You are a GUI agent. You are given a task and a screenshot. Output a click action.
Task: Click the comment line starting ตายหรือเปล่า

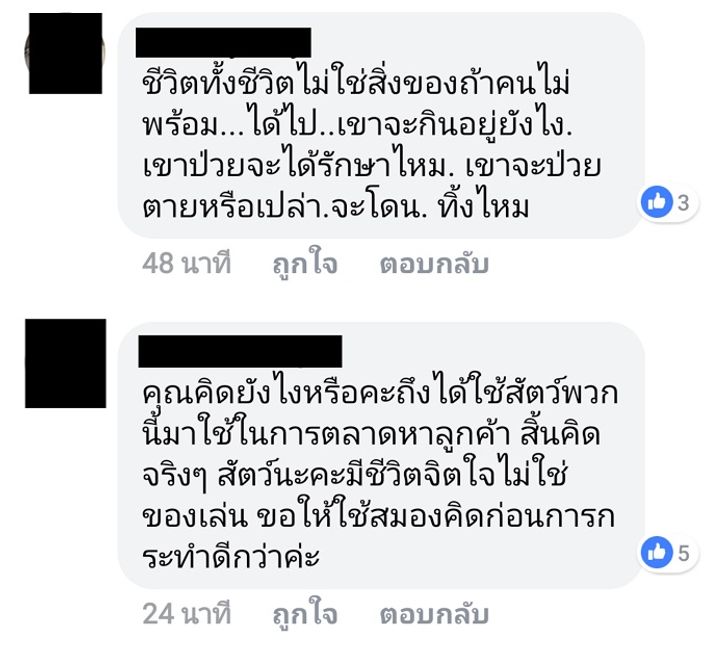[336, 205]
